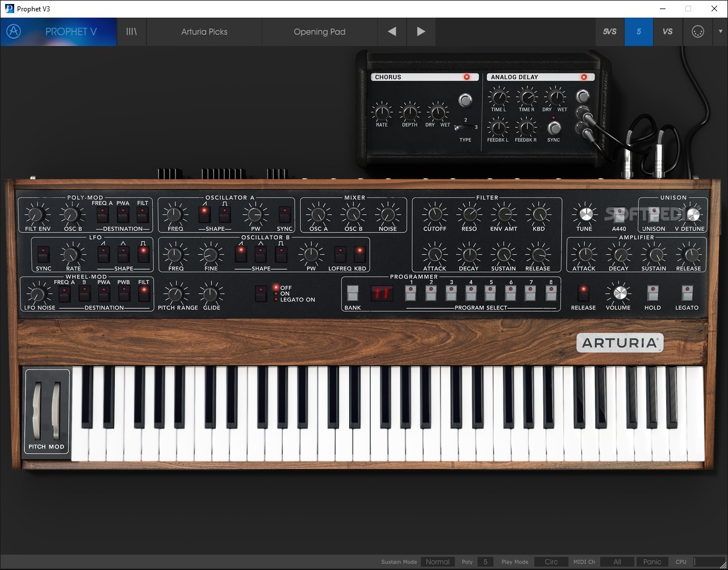Click the Oscillator A FREQ knob

175,215
